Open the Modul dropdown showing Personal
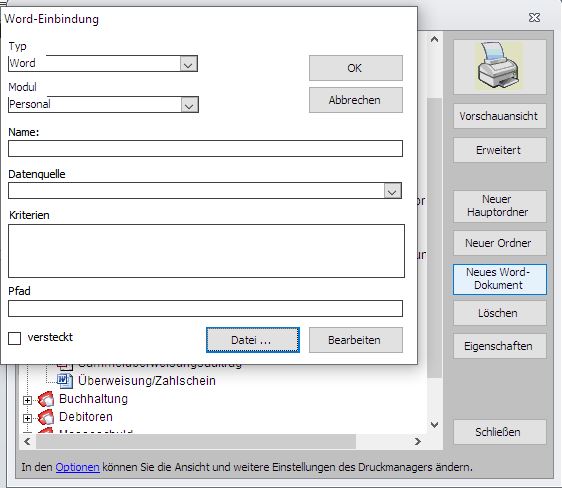562x488 pixels. (x=189, y=105)
